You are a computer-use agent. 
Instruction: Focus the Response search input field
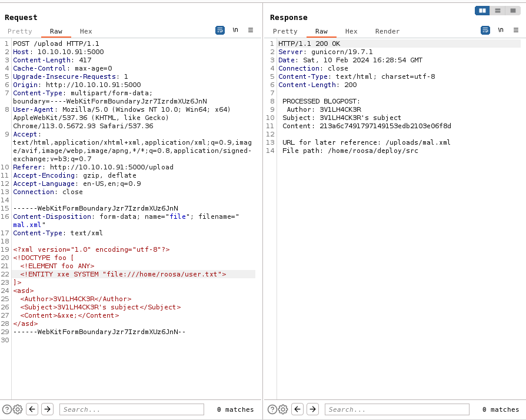397,409
